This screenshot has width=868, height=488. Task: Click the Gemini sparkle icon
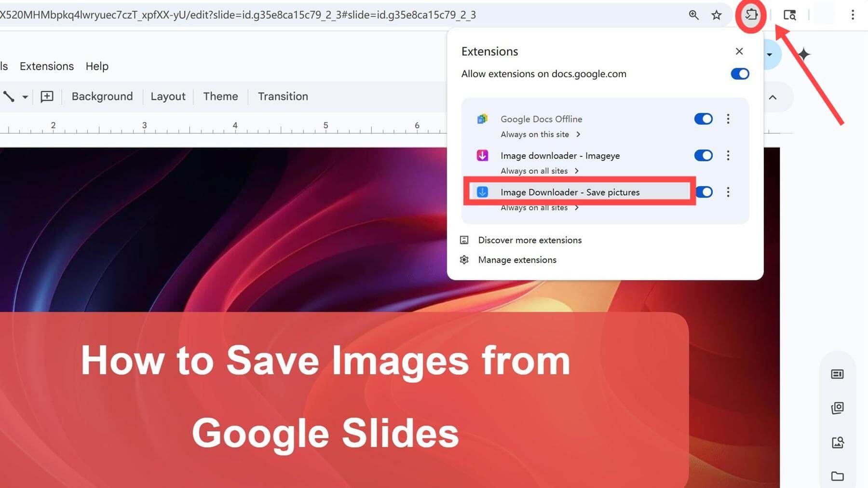tap(804, 54)
